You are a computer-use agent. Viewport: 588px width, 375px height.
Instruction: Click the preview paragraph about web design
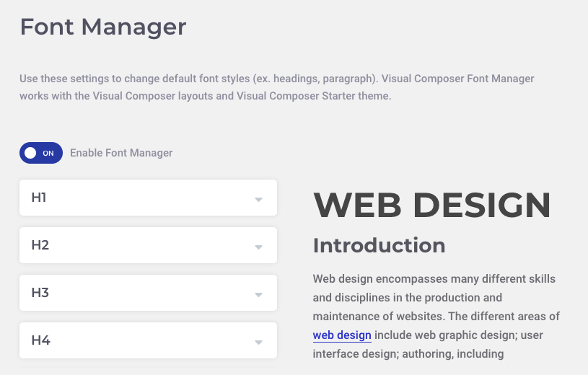[436, 316]
